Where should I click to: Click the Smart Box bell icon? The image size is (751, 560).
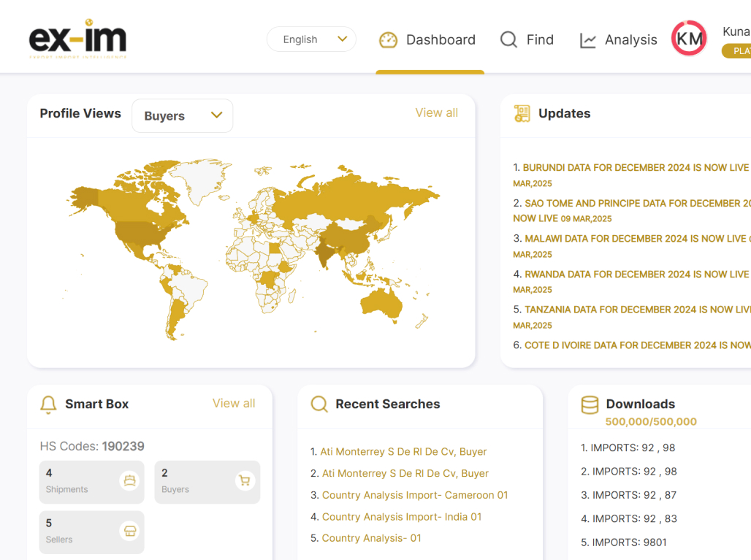(48, 404)
